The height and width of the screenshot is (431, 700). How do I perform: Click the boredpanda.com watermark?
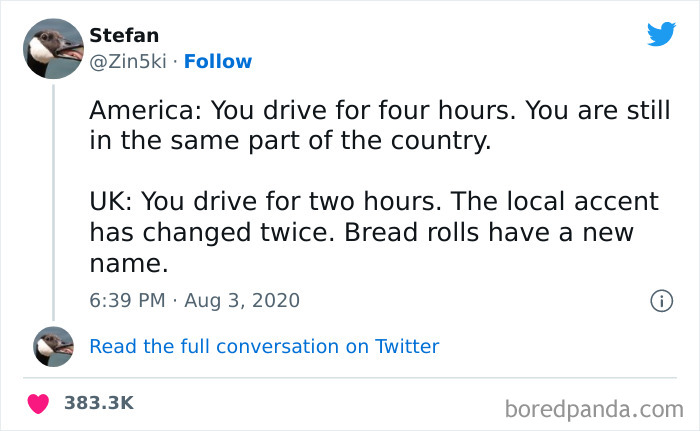coord(594,409)
